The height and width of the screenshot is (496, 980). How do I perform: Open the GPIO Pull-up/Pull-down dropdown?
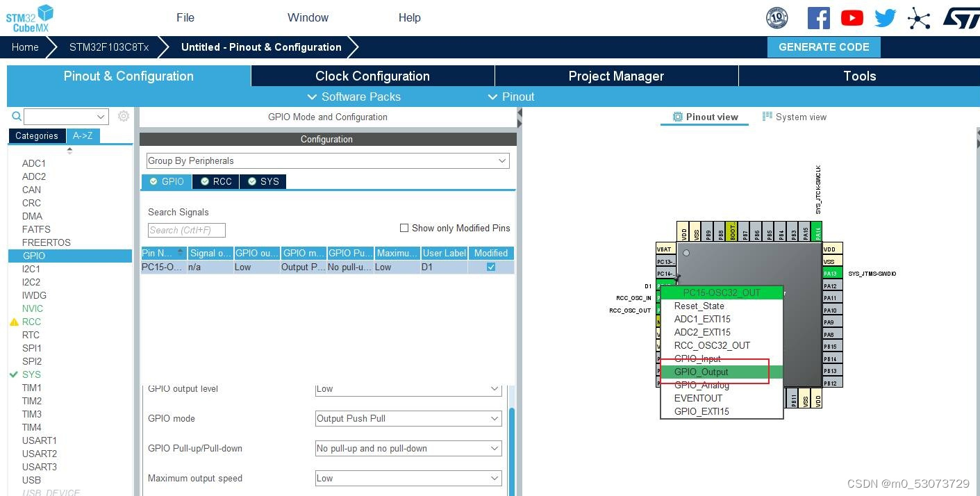(x=408, y=448)
